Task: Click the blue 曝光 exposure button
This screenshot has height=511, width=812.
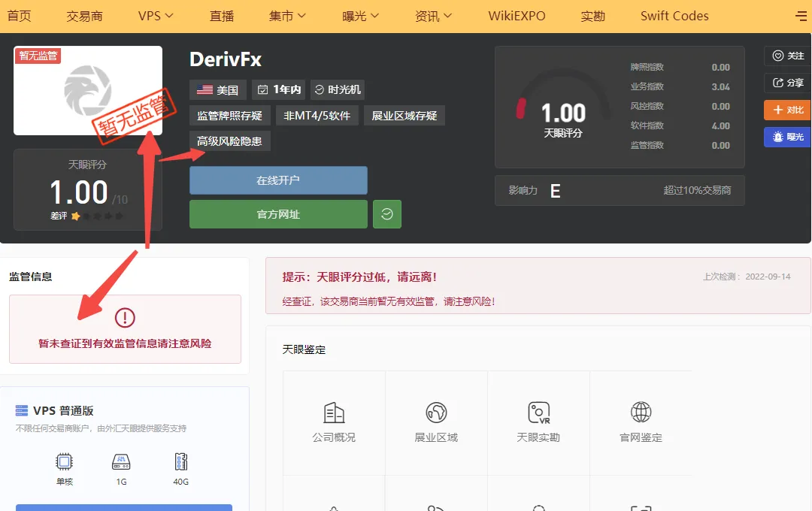Action: 788,137
